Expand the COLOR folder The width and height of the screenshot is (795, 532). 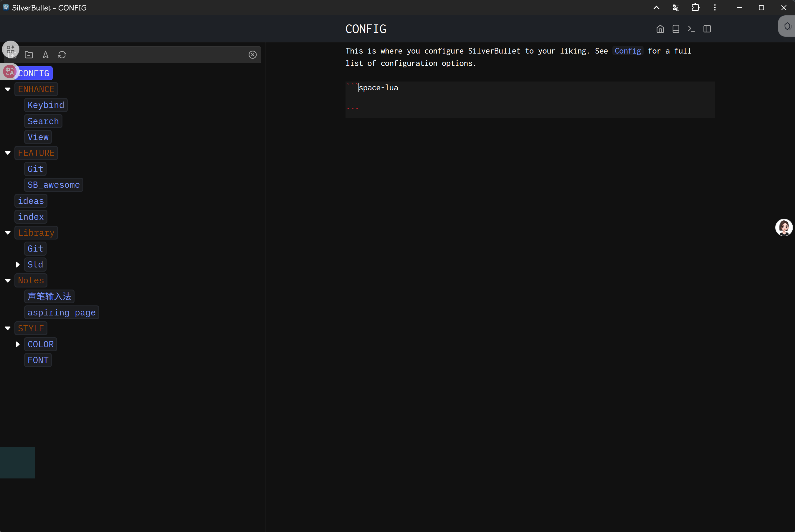pos(18,344)
